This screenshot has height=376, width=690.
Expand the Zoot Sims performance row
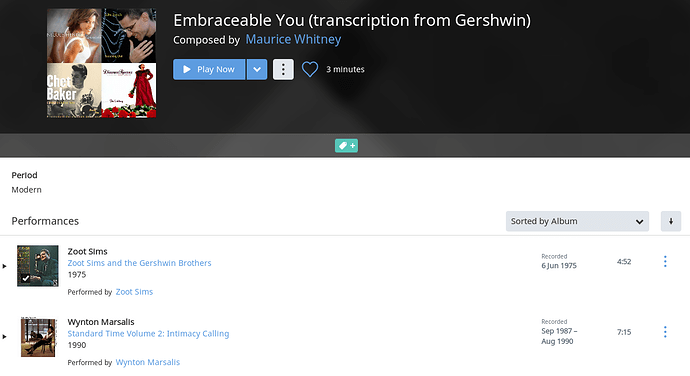pyautogui.click(x=4, y=266)
